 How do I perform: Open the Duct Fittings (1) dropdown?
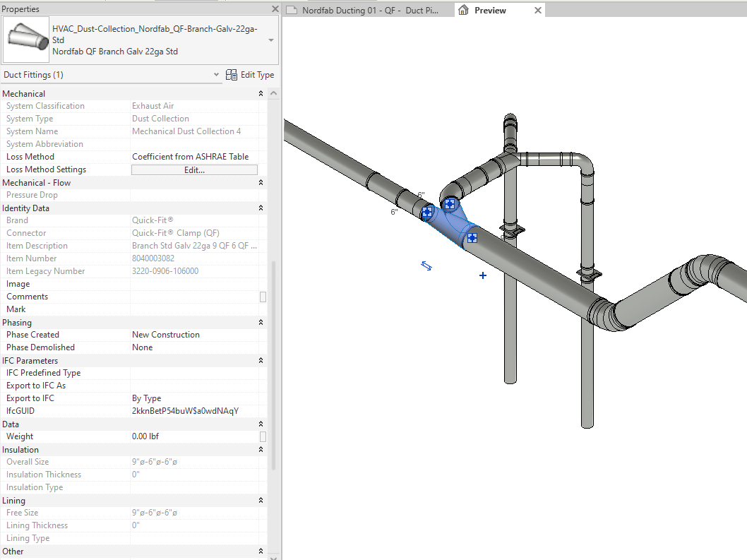pyautogui.click(x=217, y=74)
